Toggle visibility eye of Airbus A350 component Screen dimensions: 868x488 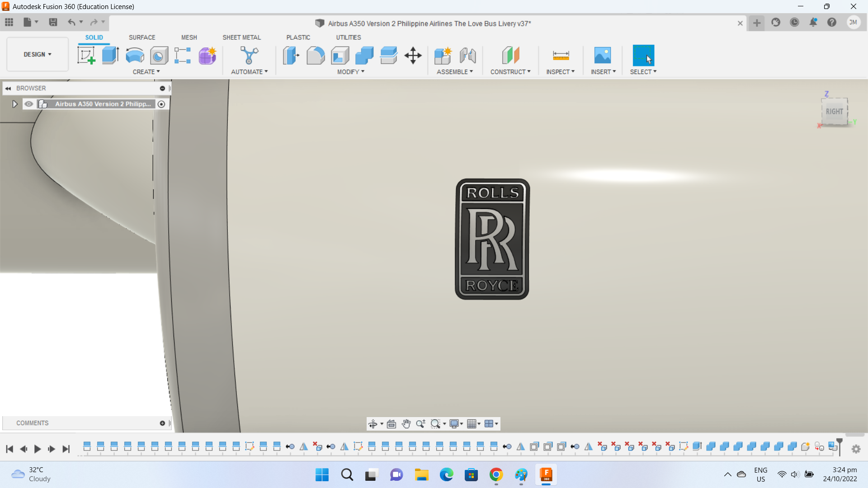click(x=29, y=104)
